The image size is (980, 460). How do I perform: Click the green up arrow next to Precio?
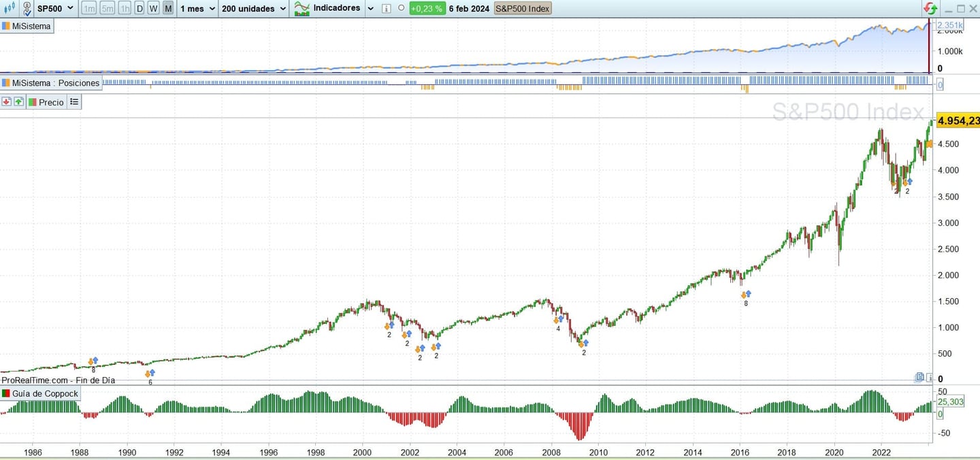click(x=18, y=102)
